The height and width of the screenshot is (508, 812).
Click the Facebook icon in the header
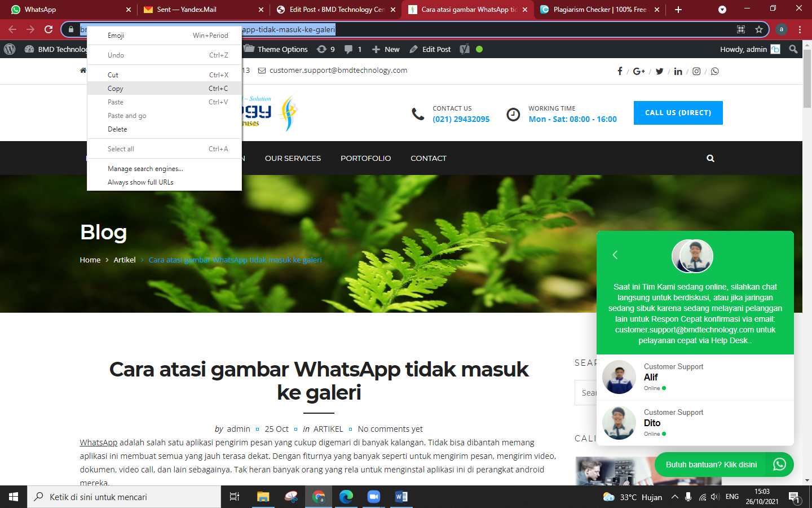pos(620,71)
